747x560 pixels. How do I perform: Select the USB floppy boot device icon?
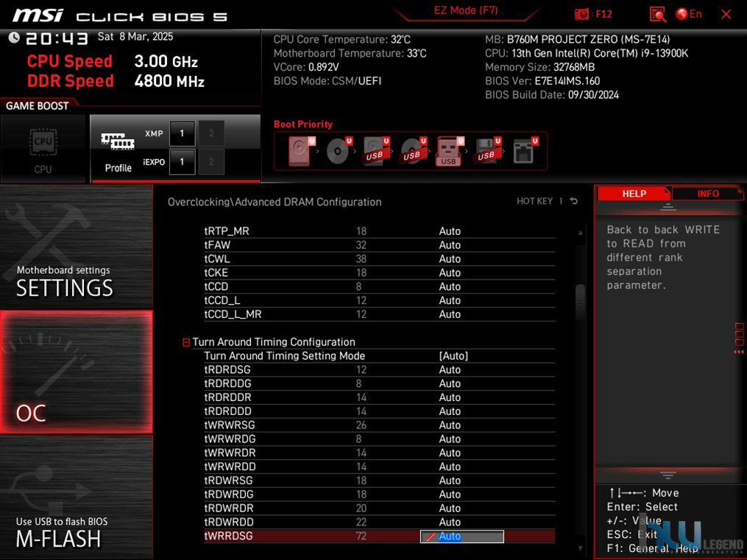coord(487,151)
